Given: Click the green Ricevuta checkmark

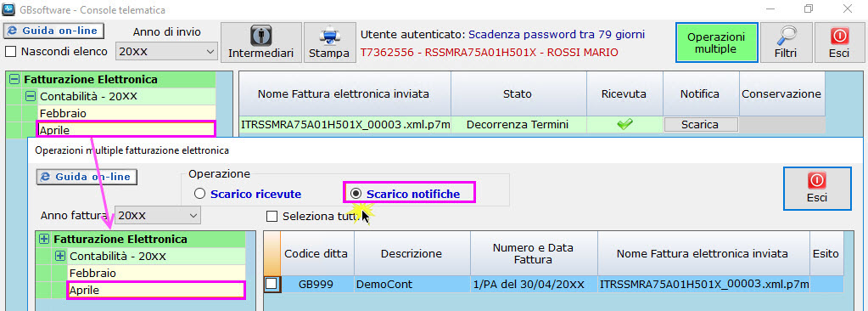Looking at the screenshot, I should click(624, 125).
